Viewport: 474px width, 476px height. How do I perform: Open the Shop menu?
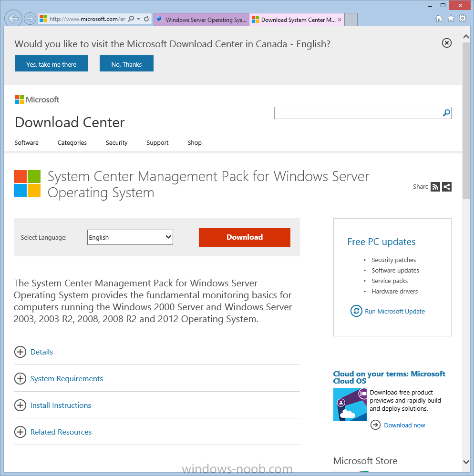195,142
